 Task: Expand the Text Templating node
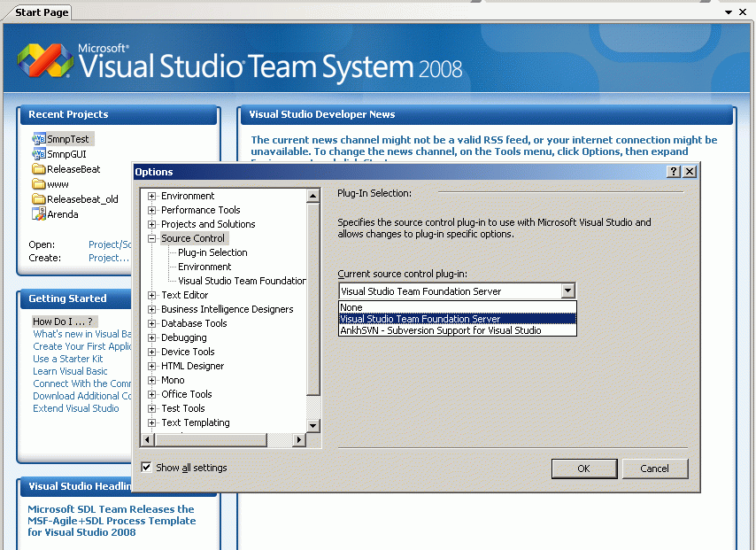[x=152, y=422]
